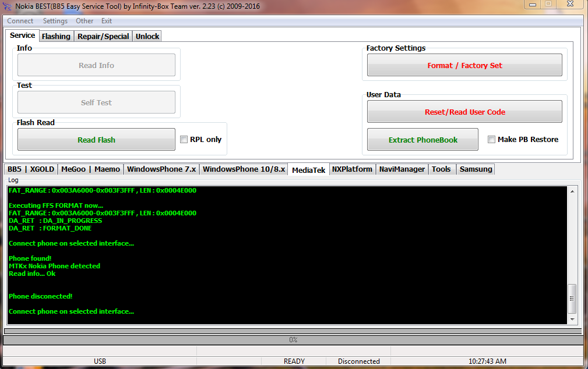Click the 'Executing FFS FORMAT now...' log line

pos(56,205)
